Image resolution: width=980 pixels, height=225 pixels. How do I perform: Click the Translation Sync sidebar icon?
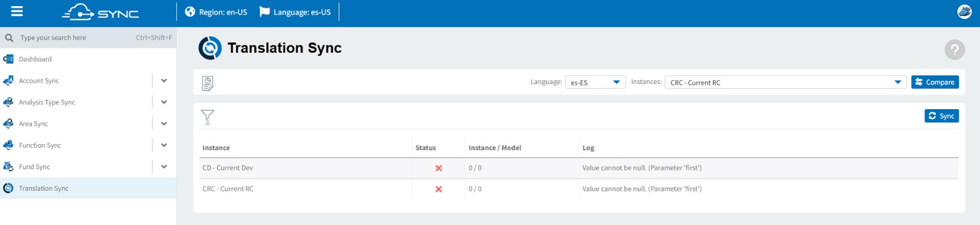tap(8, 188)
